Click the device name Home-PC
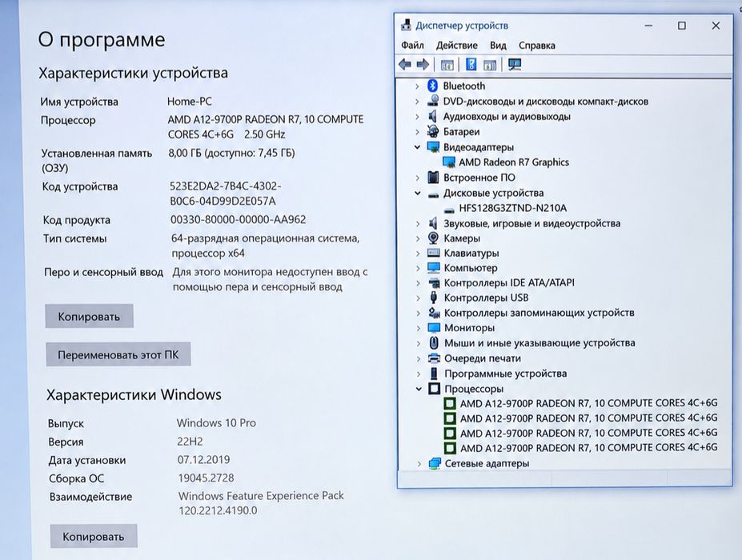The height and width of the screenshot is (560, 742). (189, 102)
